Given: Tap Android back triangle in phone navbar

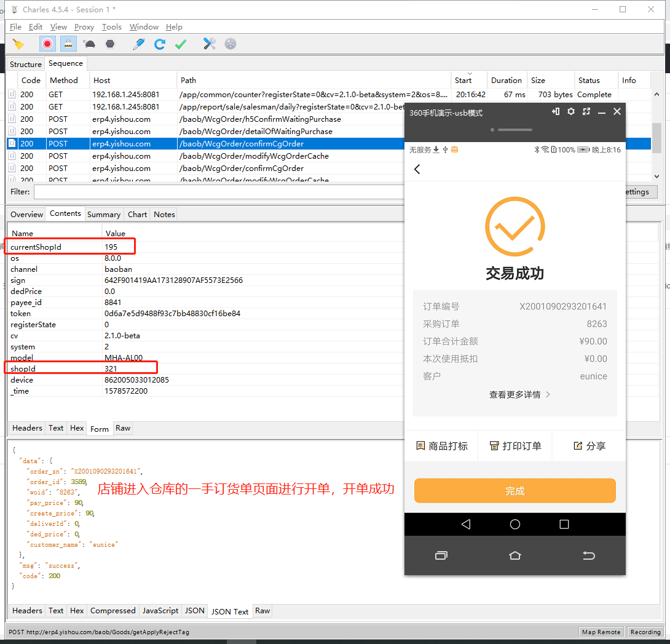Looking at the screenshot, I should click(466, 524).
